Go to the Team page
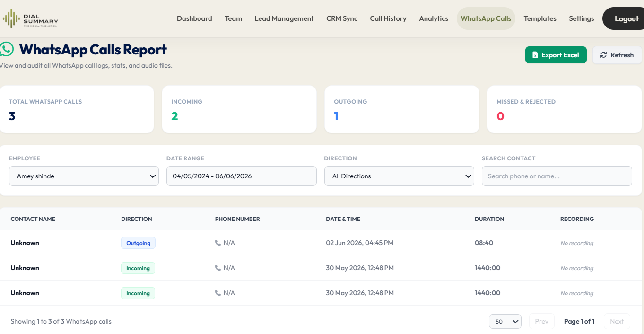This screenshot has width=644, height=334. point(234,18)
